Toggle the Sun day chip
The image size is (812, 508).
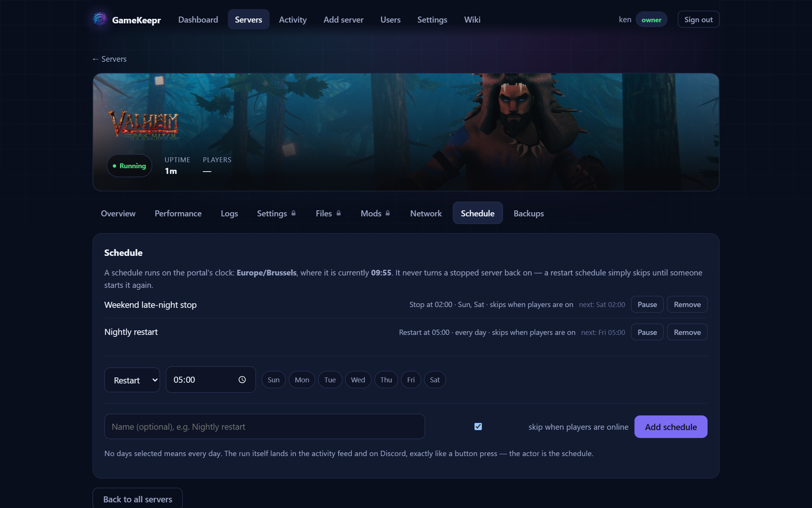(274, 380)
